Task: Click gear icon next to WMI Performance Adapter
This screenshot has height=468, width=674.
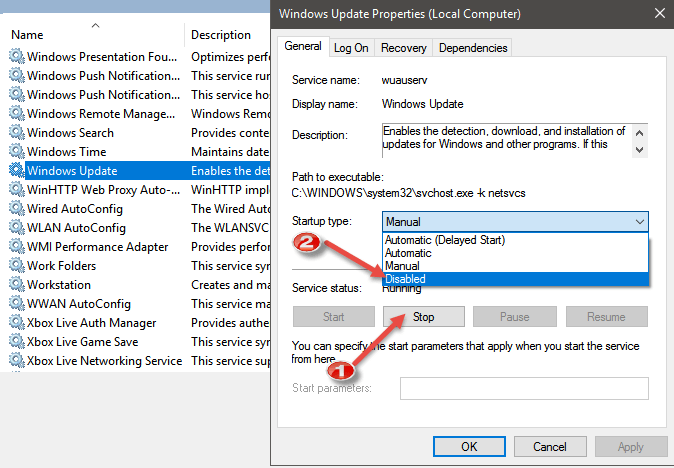Action: click(16, 246)
